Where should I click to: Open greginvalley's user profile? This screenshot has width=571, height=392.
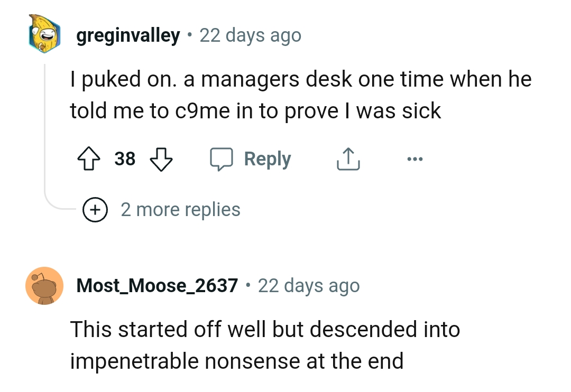tap(127, 35)
